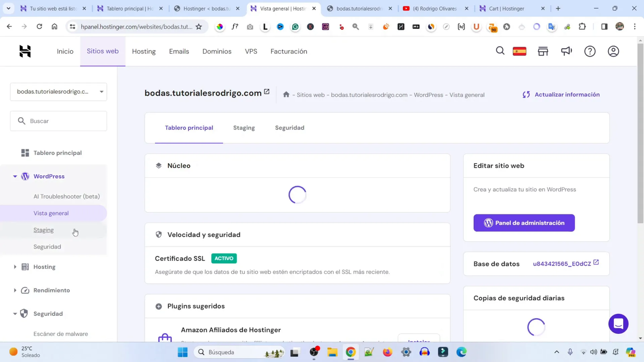The width and height of the screenshot is (644, 362).
Task: Open weather widget 25°C Soleado
Action: pos(25,352)
